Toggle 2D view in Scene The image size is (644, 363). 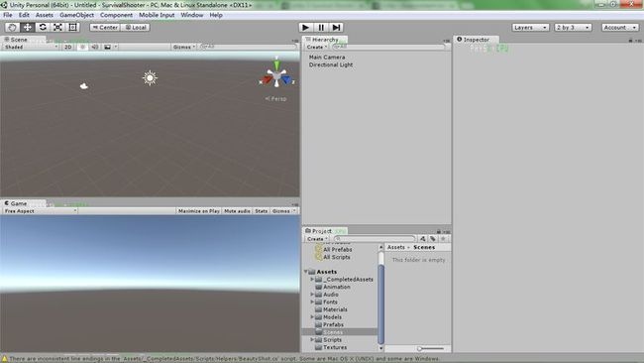(68, 47)
